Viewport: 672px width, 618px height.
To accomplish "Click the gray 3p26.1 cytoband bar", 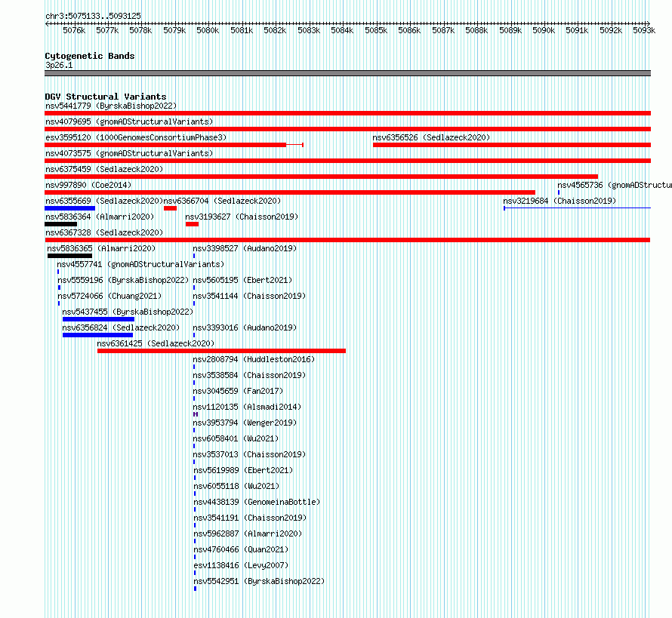I will pos(347,73).
